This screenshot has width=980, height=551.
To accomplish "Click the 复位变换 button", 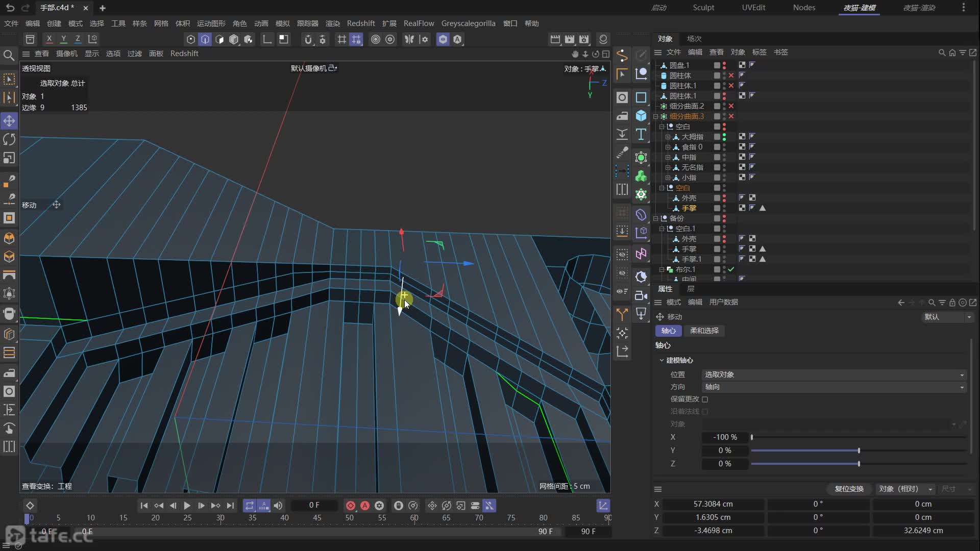I will [x=849, y=489].
